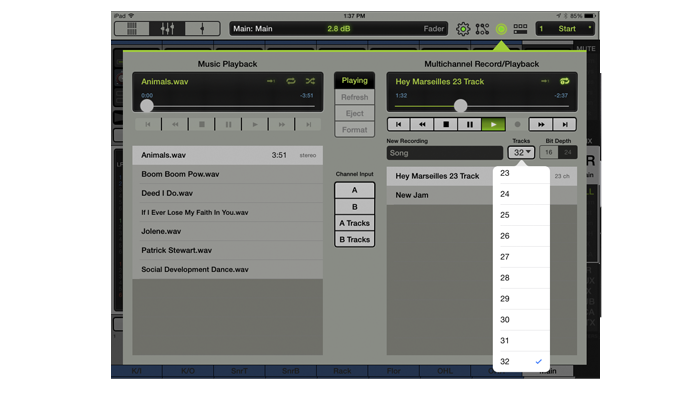The width and height of the screenshot is (700, 395).
Task: Open the snapshot Start selector
Action: [565, 29]
